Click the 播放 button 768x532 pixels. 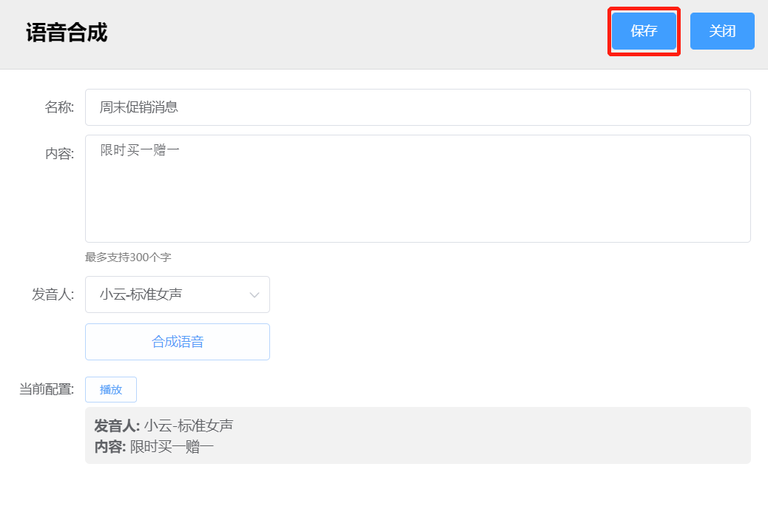click(111, 389)
